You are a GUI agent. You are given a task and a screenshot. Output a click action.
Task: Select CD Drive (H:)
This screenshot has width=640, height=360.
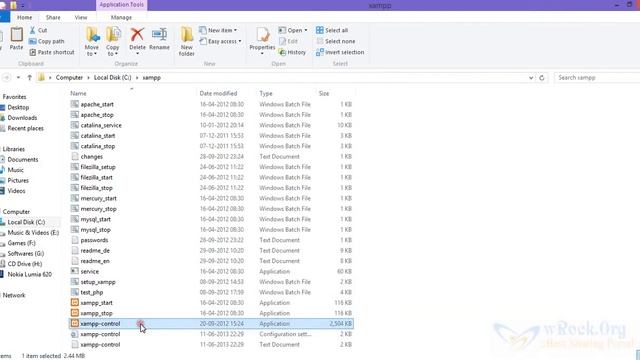(24, 264)
